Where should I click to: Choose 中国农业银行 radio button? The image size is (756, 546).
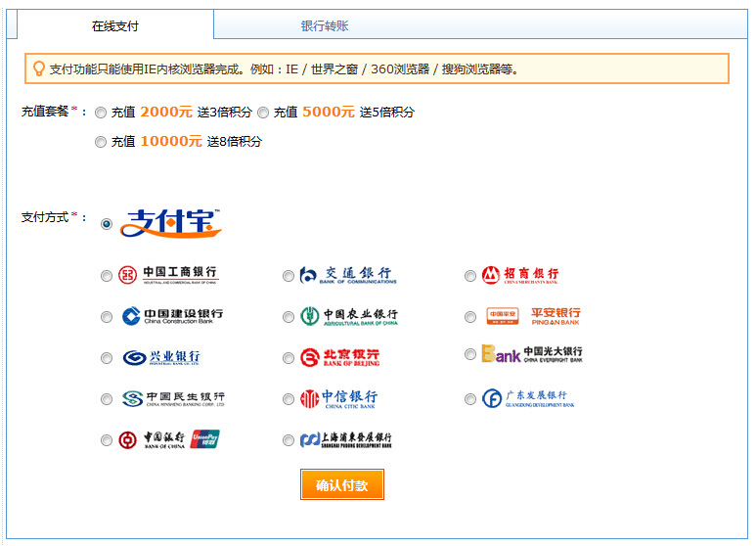(288, 317)
